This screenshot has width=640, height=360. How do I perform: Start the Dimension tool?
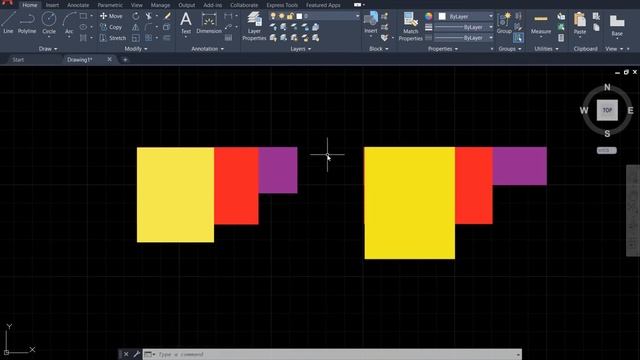[209, 23]
